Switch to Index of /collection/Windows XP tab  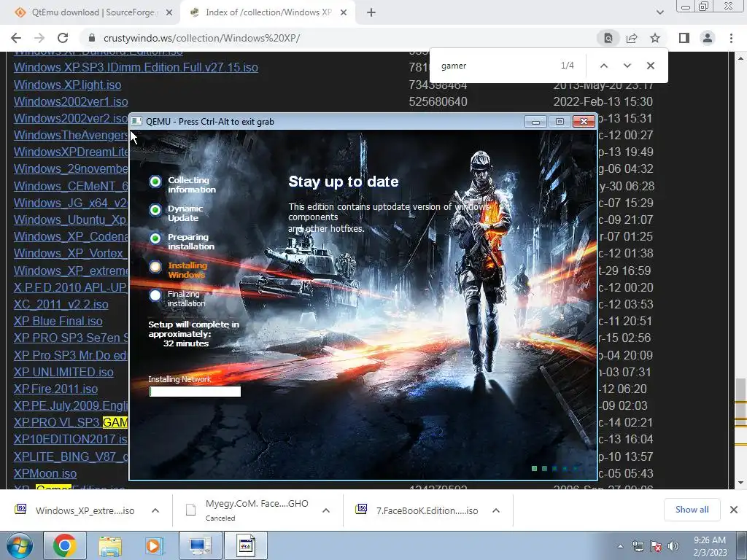click(267, 12)
